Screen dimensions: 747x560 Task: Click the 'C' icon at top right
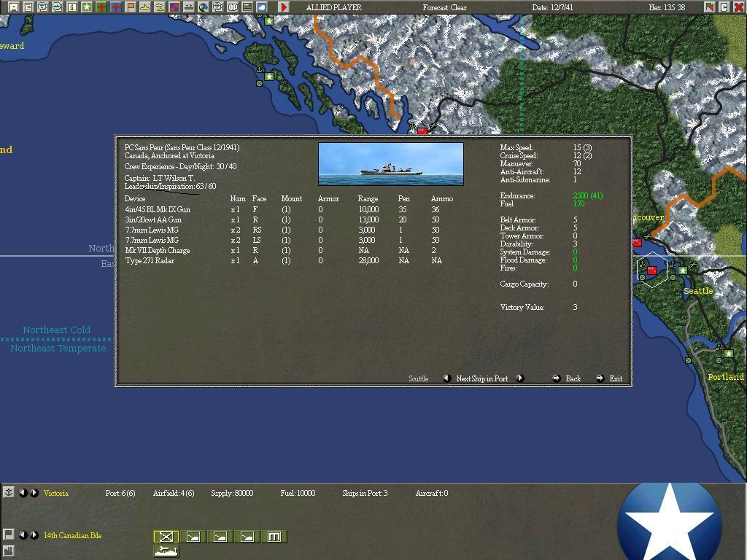click(724, 7)
